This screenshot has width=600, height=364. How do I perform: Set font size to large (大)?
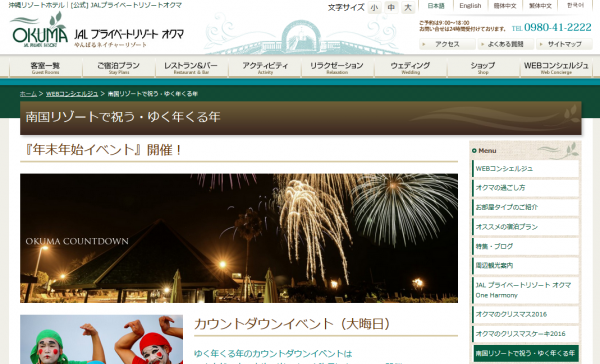point(408,8)
